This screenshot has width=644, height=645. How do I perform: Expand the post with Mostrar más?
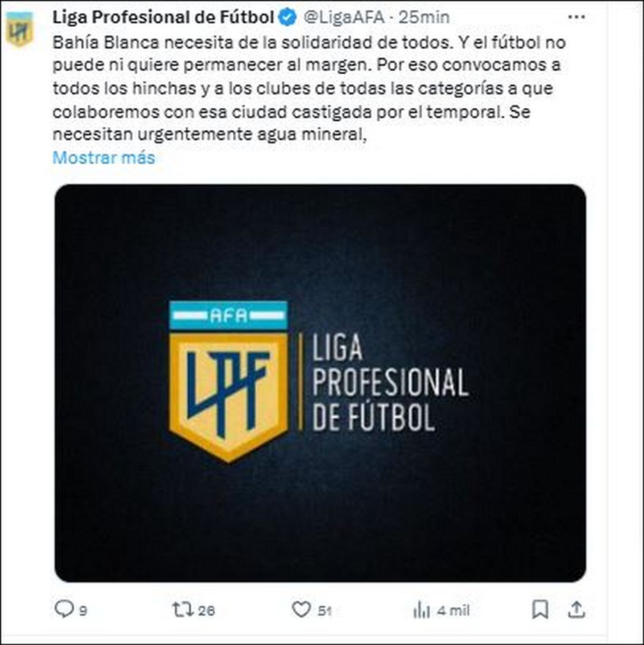[104, 157]
